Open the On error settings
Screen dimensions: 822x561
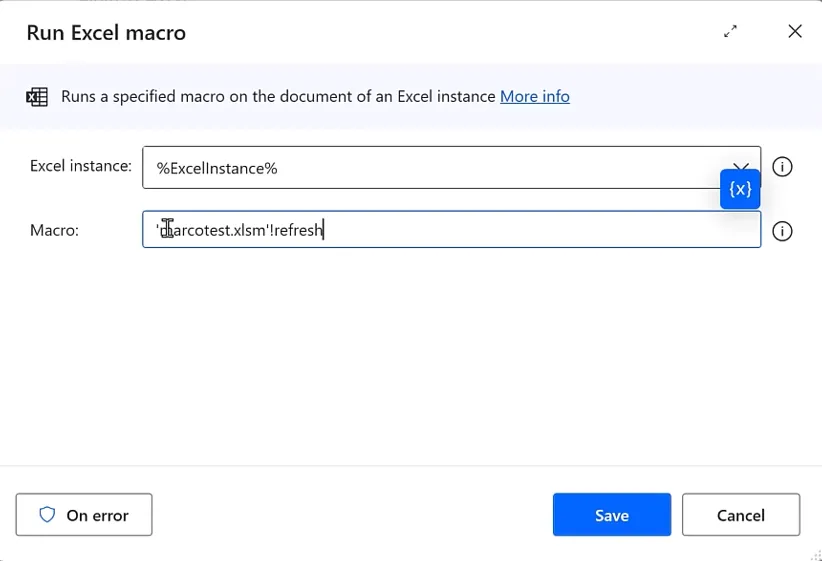coord(84,514)
